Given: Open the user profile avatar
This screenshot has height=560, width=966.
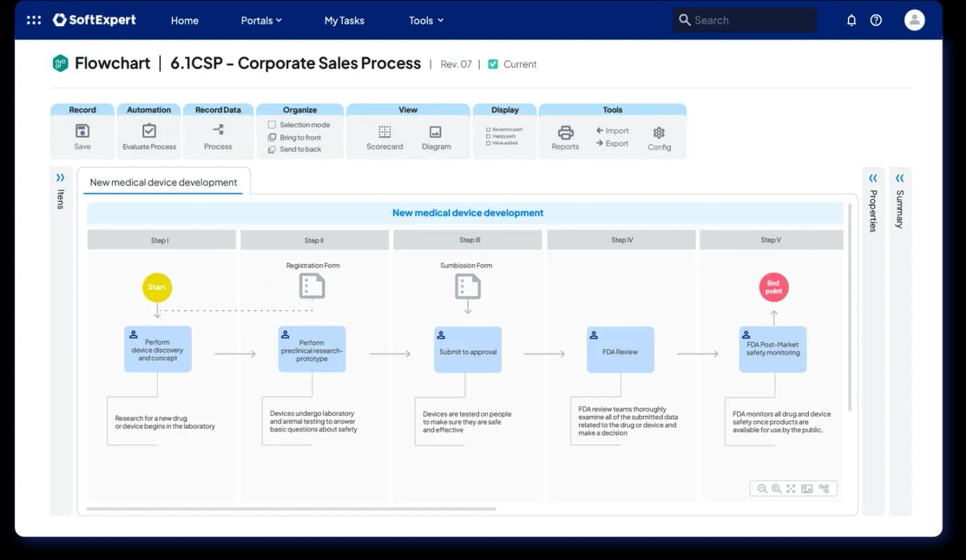Looking at the screenshot, I should pyautogui.click(x=914, y=20).
